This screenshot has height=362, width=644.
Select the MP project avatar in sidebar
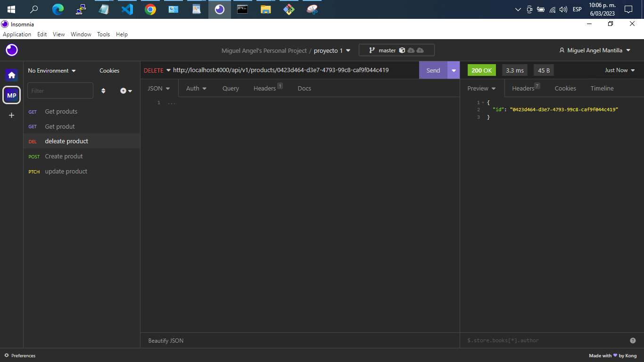(11, 95)
